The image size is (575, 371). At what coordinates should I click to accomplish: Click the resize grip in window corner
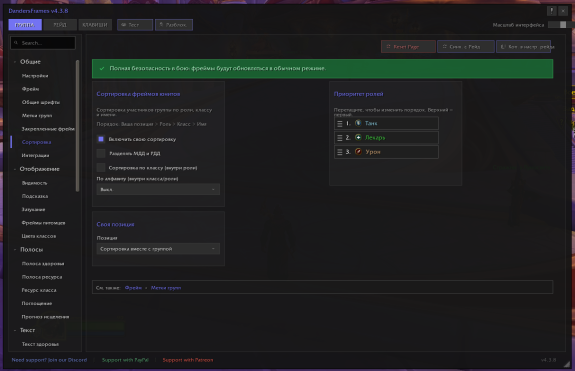(567, 363)
